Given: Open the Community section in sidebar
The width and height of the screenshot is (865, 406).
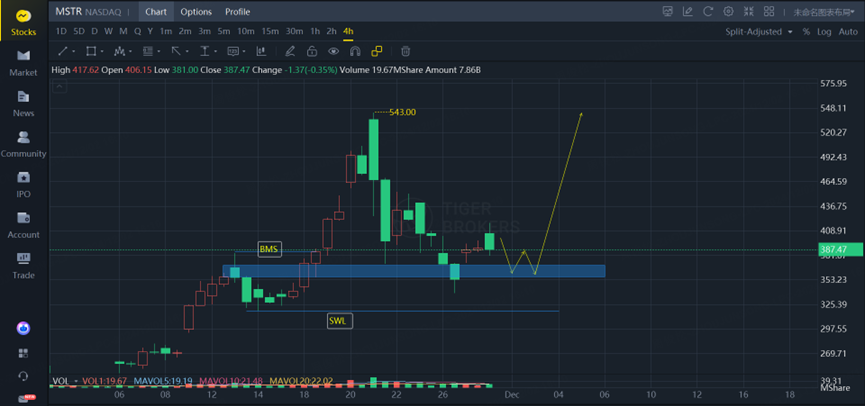Looking at the screenshot, I should click(23, 145).
